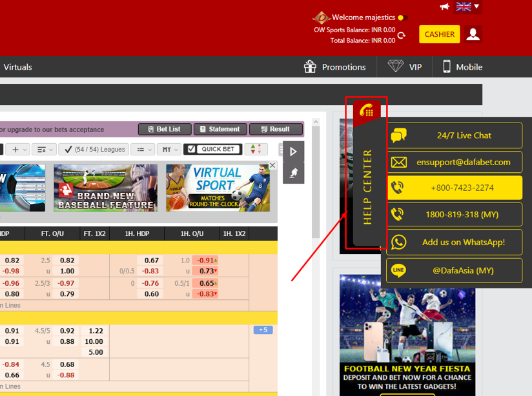The image size is (532, 396).
Task: Click the ensupport@dafabet.com email option
Action: tap(455, 162)
